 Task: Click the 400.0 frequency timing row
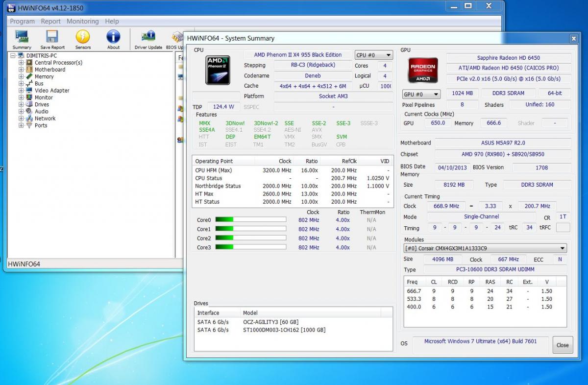(485, 307)
